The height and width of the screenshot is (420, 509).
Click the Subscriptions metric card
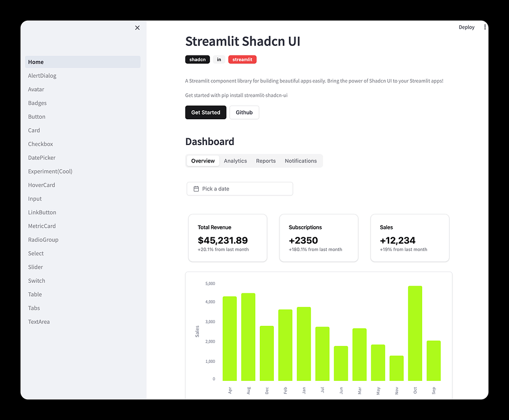(319, 238)
